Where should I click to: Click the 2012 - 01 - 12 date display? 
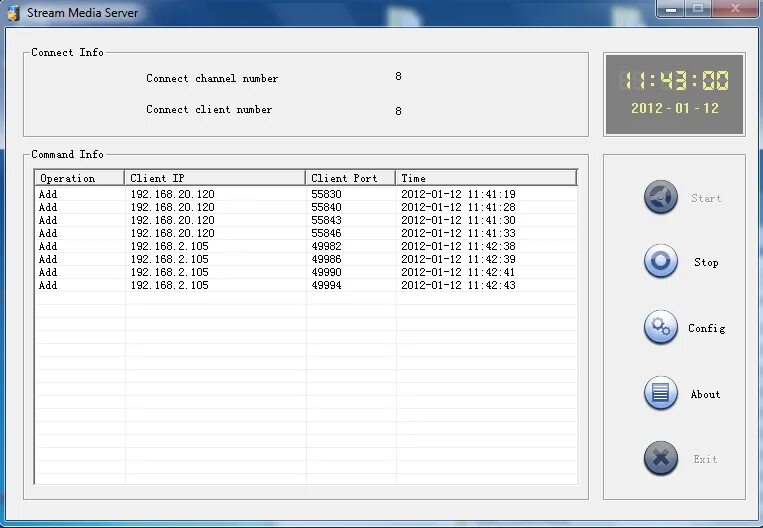pos(674,108)
